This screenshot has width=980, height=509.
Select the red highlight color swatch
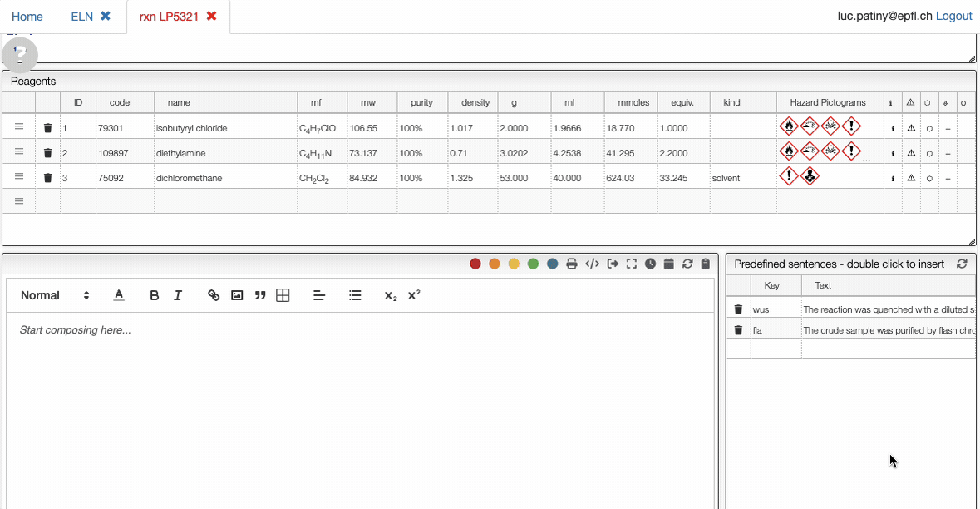point(475,263)
